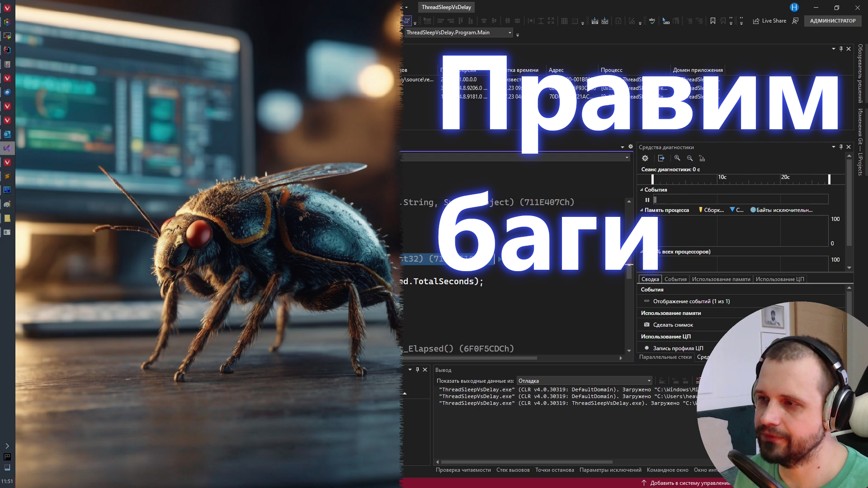868x488 pixels.
Task: Click the diagnostic timeline right selection handle
Action: (829, 179)
